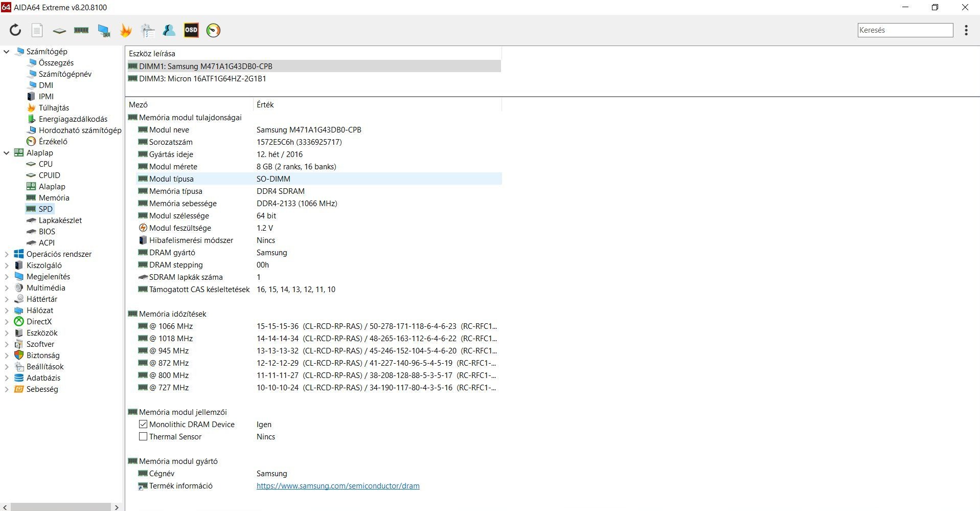This screenshot has width=980, height=511.
Task: Expand the Háttértár tree node
Action: click(7, 299)
